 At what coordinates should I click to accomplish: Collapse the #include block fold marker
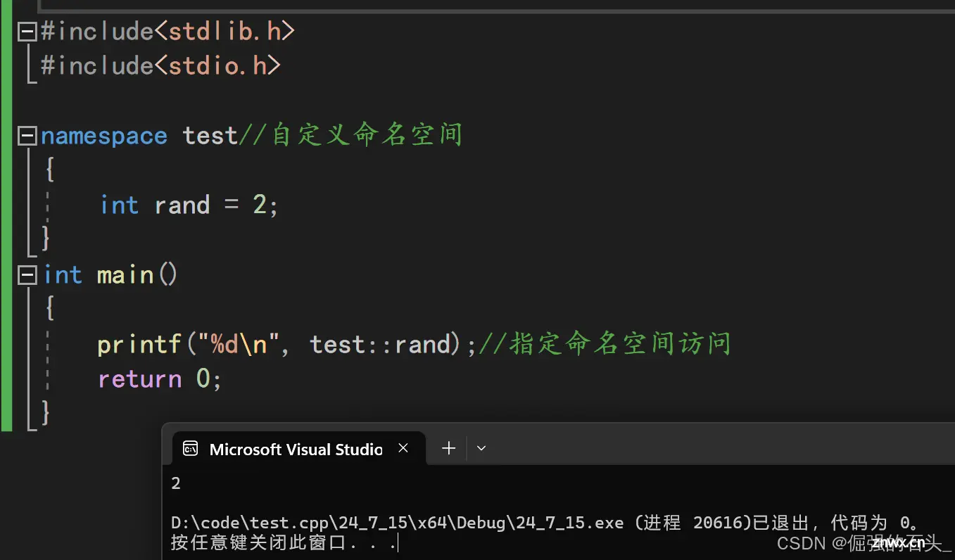(x=27, y=32)
